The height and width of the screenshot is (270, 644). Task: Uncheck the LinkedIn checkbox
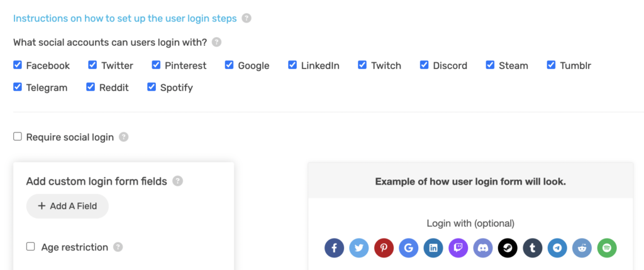pos(292,65)
